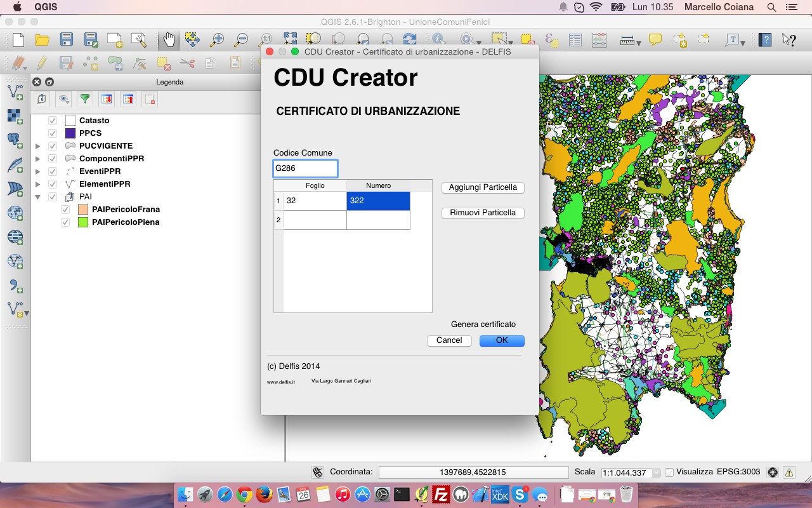Select the Zoom Out magnifier tool
This screenshot has height=508, width=812.
point(241,40)
